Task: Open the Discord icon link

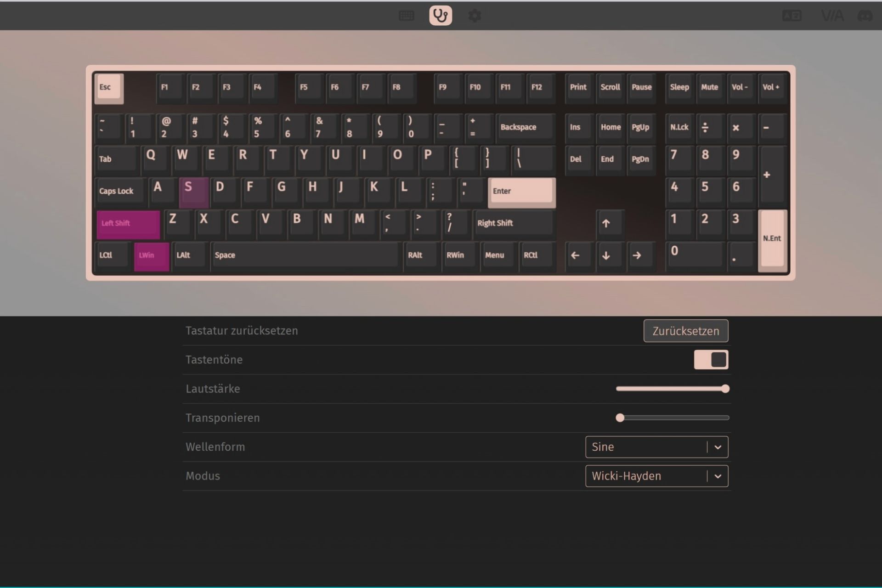Action: [865, 16]
